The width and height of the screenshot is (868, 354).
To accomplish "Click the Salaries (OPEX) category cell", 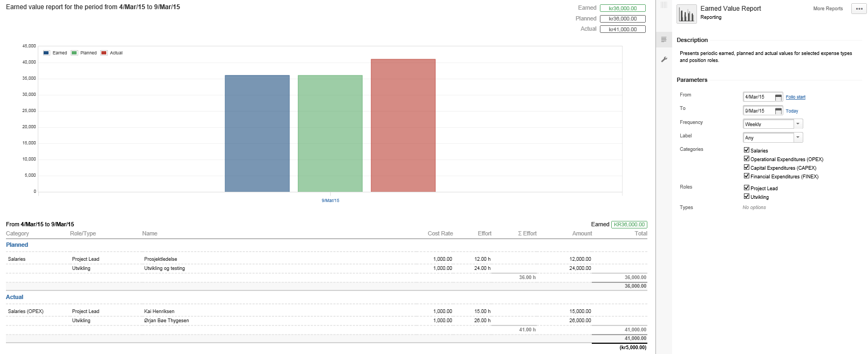I will point(26,311).
